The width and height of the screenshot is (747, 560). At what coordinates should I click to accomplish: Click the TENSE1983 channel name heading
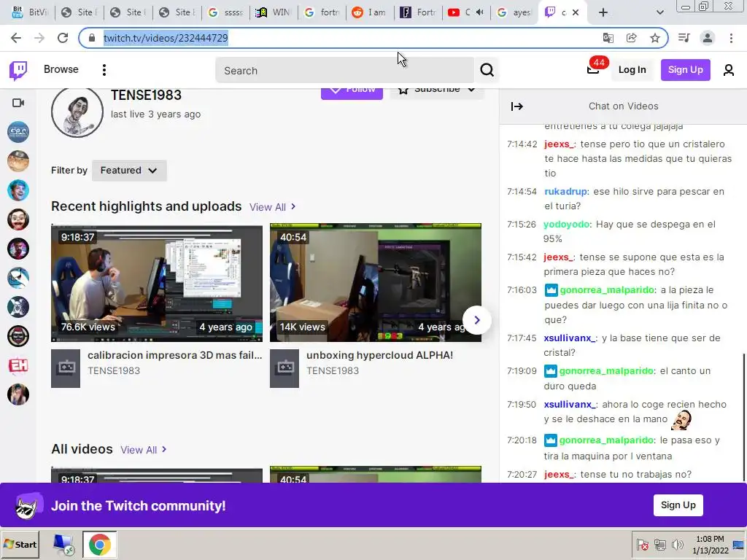click(146, 96)
